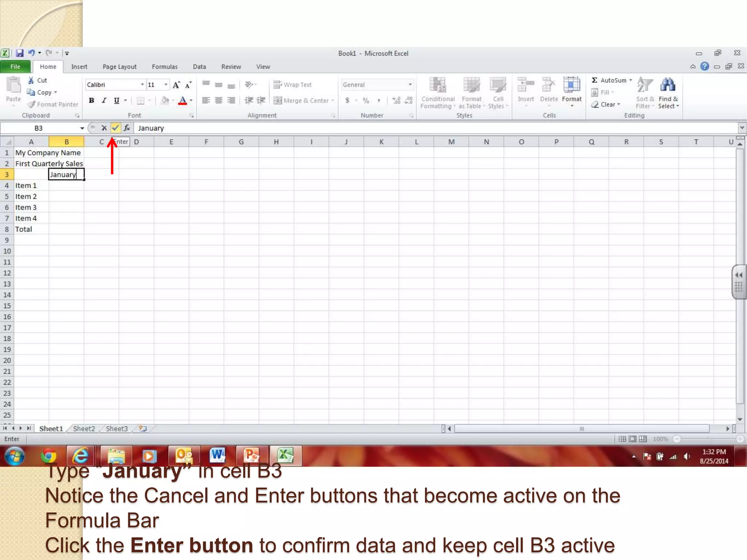This screenshot has height=560, width=747.
Task: Click the Cut button in Clipboard
Action: 38,80
